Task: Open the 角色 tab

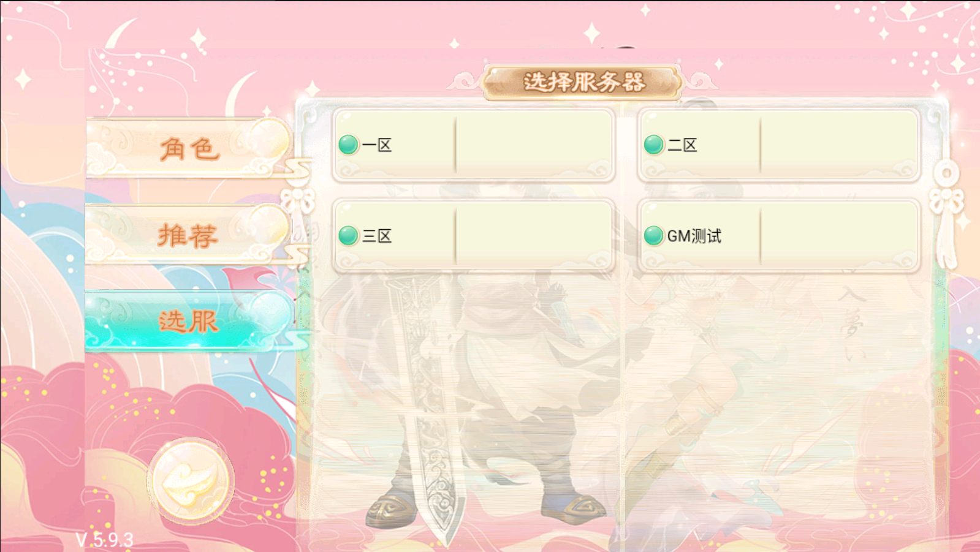Action: [x=188, y=148]
